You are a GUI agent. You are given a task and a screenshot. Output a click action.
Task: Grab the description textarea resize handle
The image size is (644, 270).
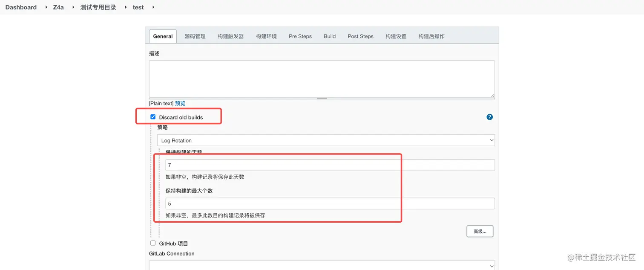tap(322, 99)
